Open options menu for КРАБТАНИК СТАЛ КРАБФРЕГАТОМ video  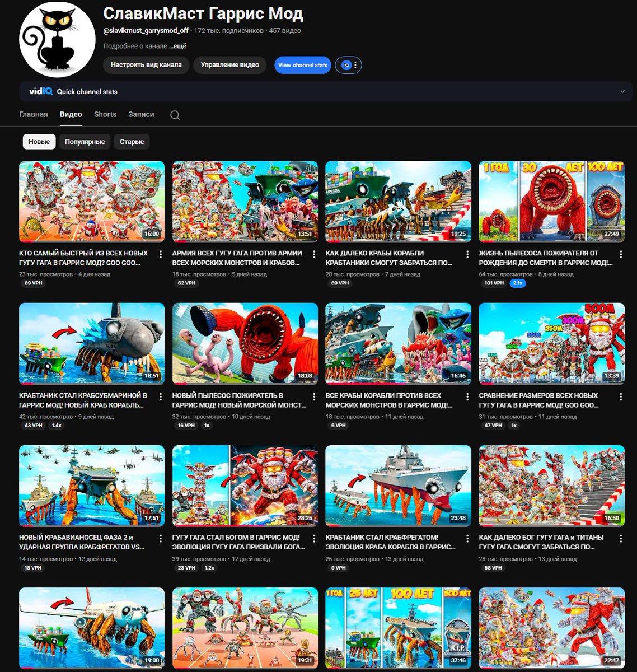(x=467, y=539)
